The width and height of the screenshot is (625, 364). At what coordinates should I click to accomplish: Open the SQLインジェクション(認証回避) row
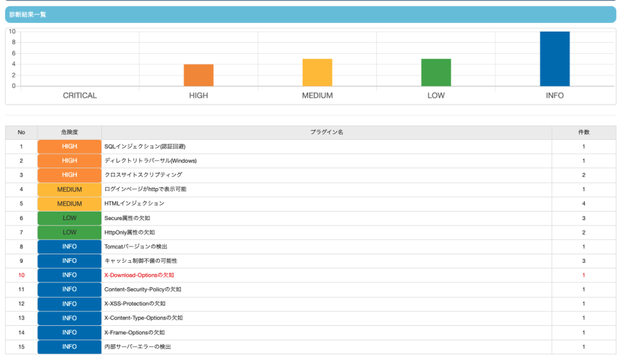(x=311, y=147)
